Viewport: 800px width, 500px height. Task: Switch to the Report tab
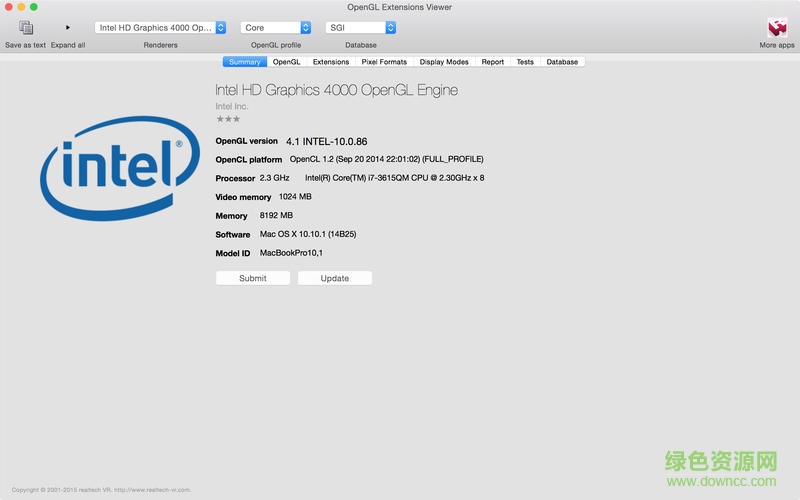(492, 62)
